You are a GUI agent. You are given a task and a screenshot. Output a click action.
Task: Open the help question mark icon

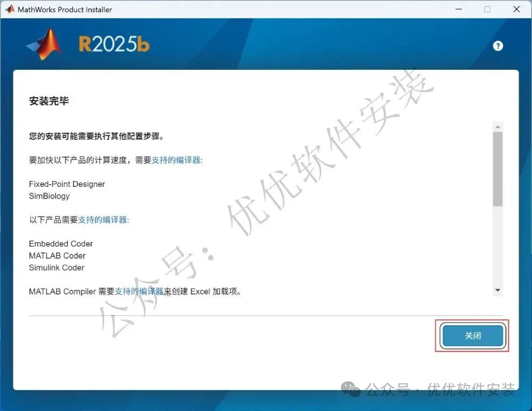(x=498, y=46)
